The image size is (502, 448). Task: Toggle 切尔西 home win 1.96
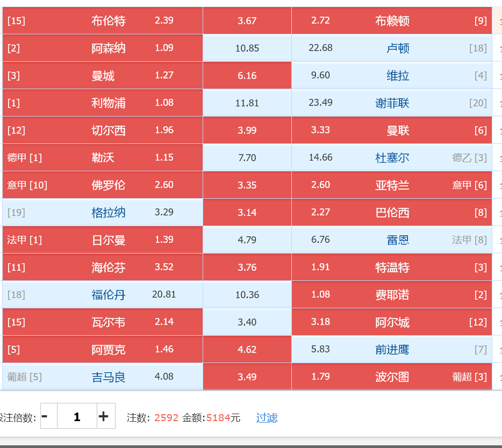(103, 130)
